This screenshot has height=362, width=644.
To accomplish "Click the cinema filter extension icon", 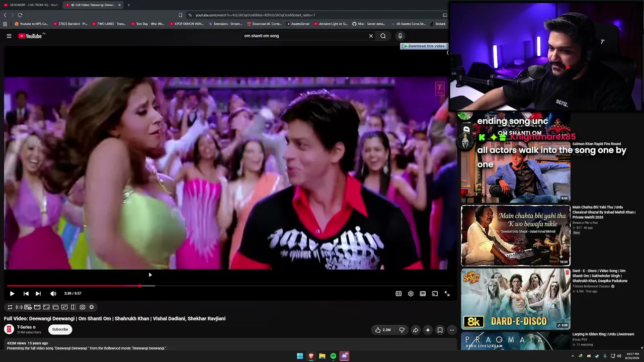I will tap(37, 307).
